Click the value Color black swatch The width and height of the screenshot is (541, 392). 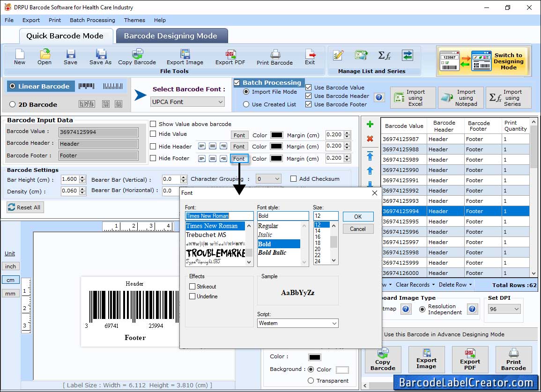point(277,135)
